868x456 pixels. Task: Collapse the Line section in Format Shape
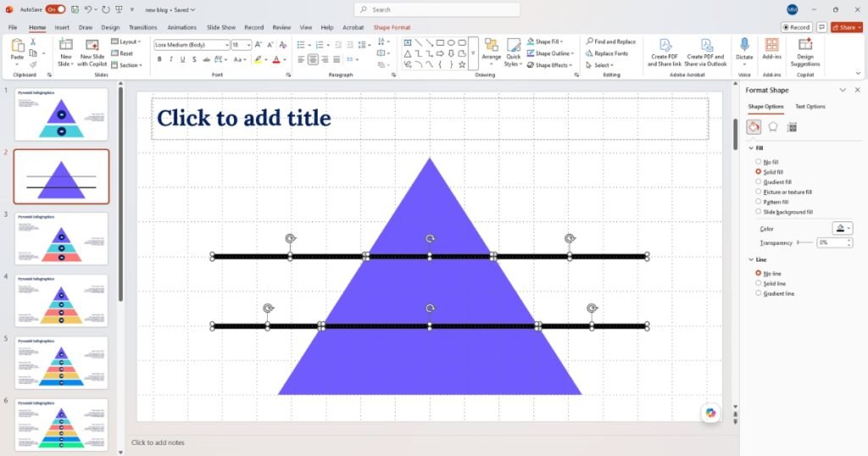(x=751, y=259)
